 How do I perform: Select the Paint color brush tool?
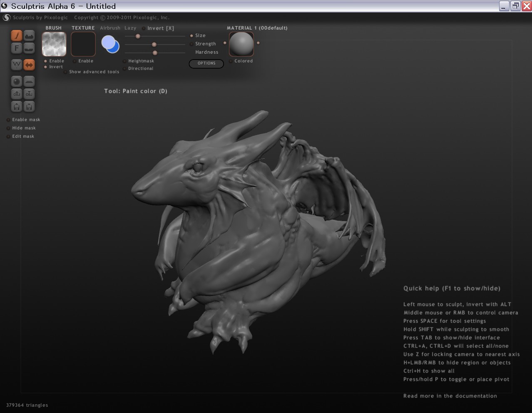tap(17, 36)
